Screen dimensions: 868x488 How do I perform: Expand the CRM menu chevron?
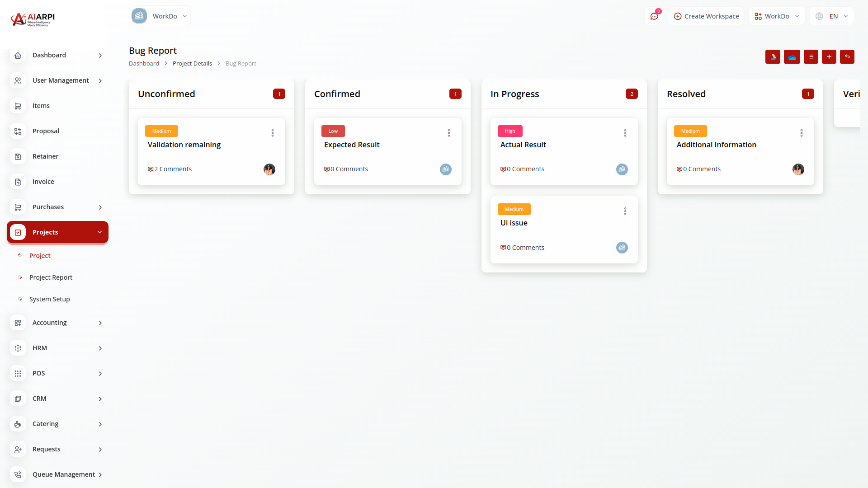(100, 399)
